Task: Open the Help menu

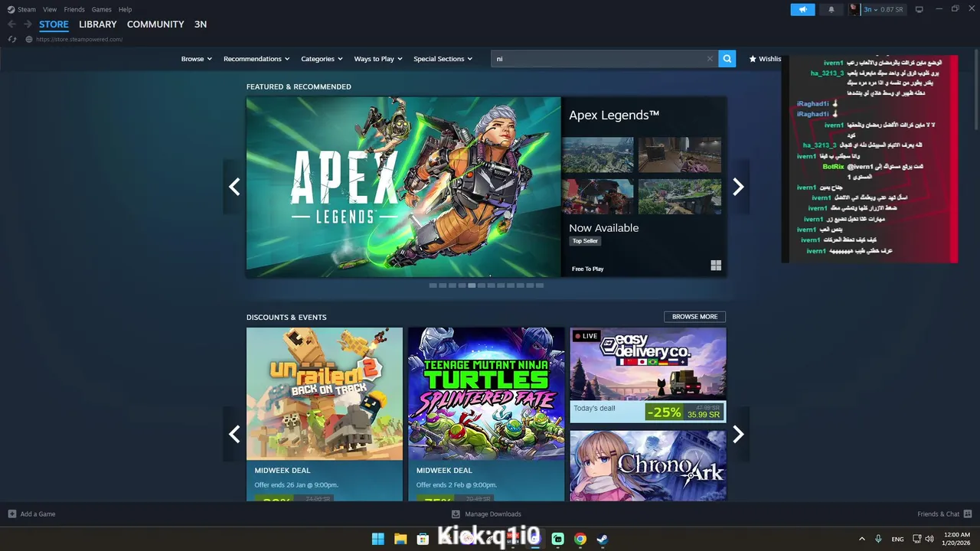Action: point(126,9)
